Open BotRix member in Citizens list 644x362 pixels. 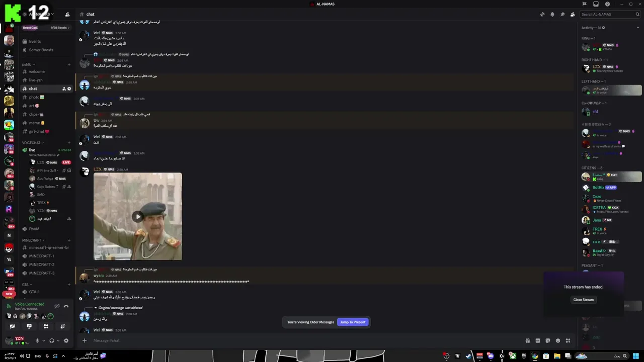point(611,188)
